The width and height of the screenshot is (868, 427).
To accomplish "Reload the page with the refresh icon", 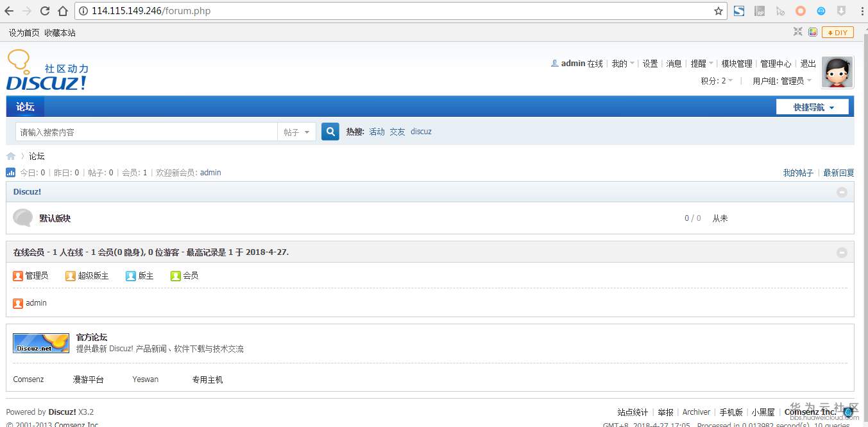I will (45, 11).
